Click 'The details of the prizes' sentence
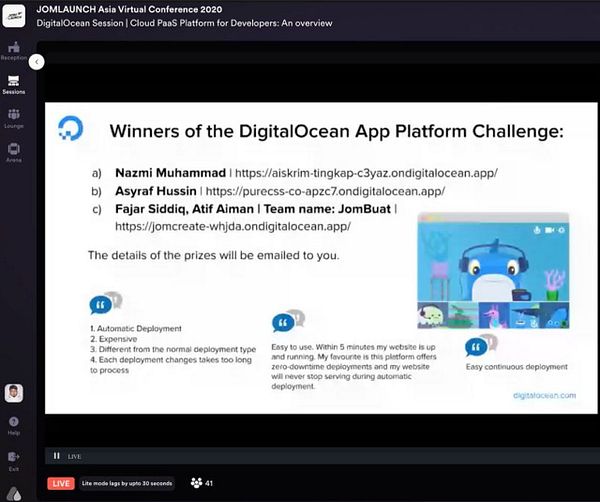The height and width of the screenshot is (502, 600). (214, 255)
